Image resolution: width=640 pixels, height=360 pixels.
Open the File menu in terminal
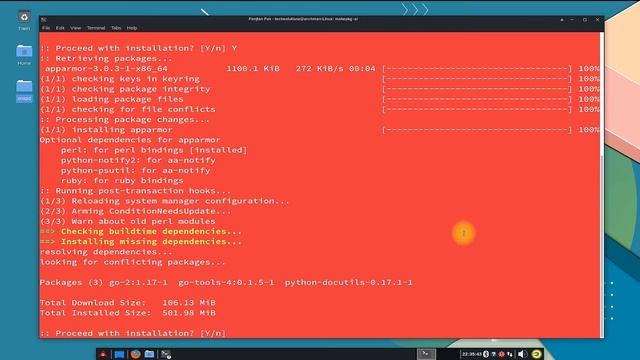(x=46, y=28)
